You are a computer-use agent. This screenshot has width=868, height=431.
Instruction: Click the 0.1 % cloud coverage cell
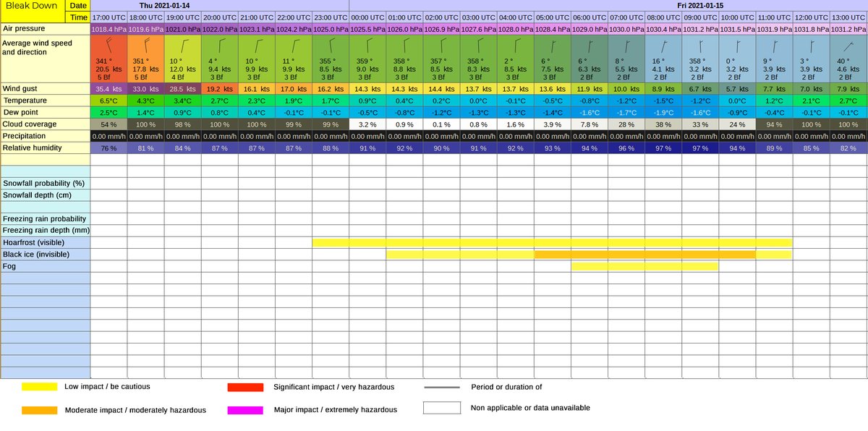tap(442, 124)
